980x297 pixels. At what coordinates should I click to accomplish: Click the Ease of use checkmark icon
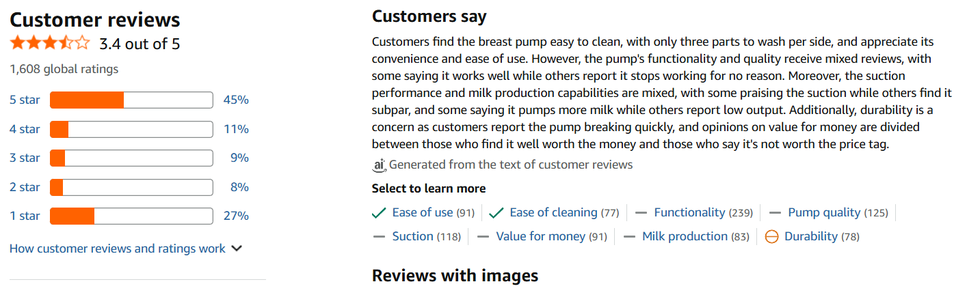click(379, 213)
